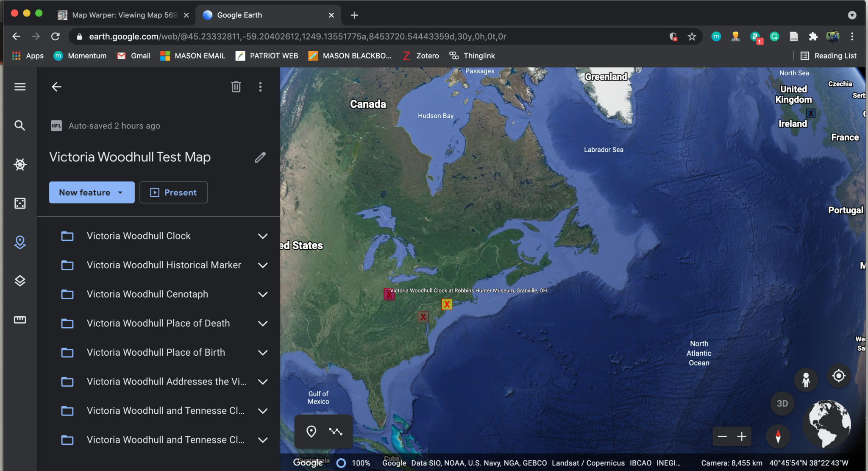Click the add geometry/line tool icon

(x=335, y=432)
